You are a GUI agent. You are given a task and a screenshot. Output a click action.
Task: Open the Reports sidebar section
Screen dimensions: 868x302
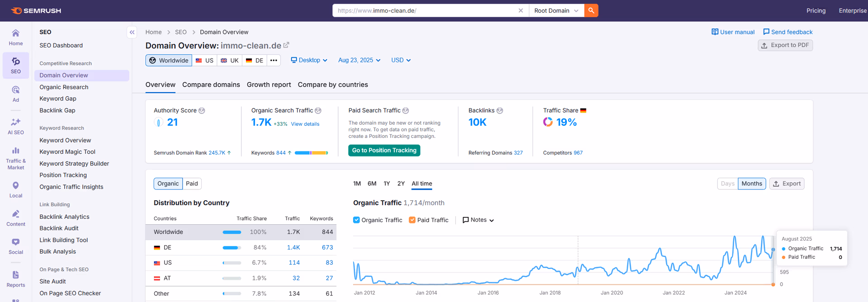(x=16, y=279)
